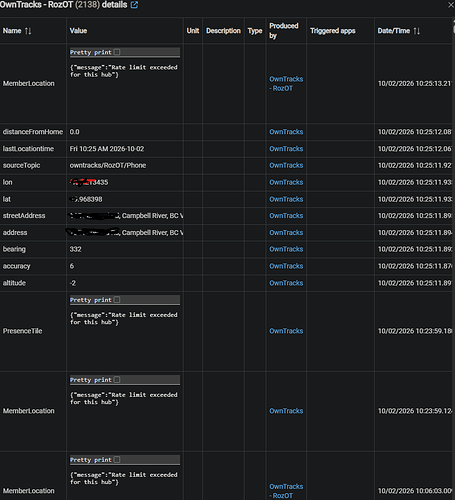
Task: Open OwnTracks - RozOT link in 10:06:03 row
Action: tap(286, 491)
